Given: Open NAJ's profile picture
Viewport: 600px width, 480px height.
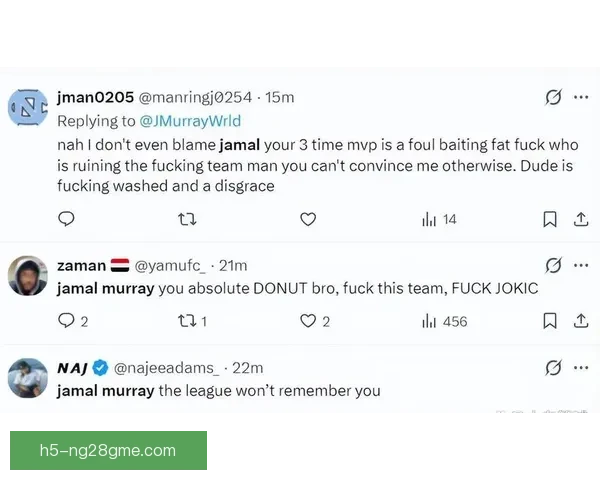Looking at the screenshot, I should pos(28,377).
